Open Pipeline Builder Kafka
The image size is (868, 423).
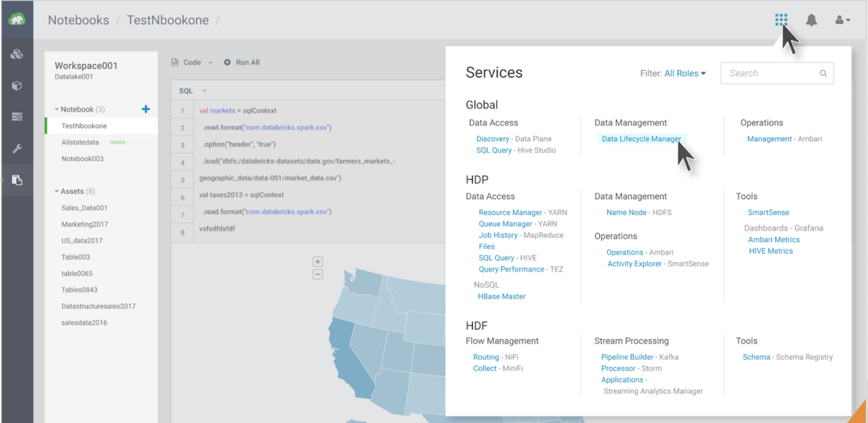[627, 357]
